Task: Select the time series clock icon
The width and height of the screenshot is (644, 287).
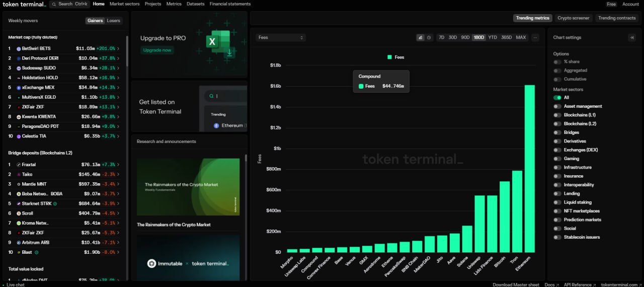Action: pyautogui.click(x=429, y=38)
